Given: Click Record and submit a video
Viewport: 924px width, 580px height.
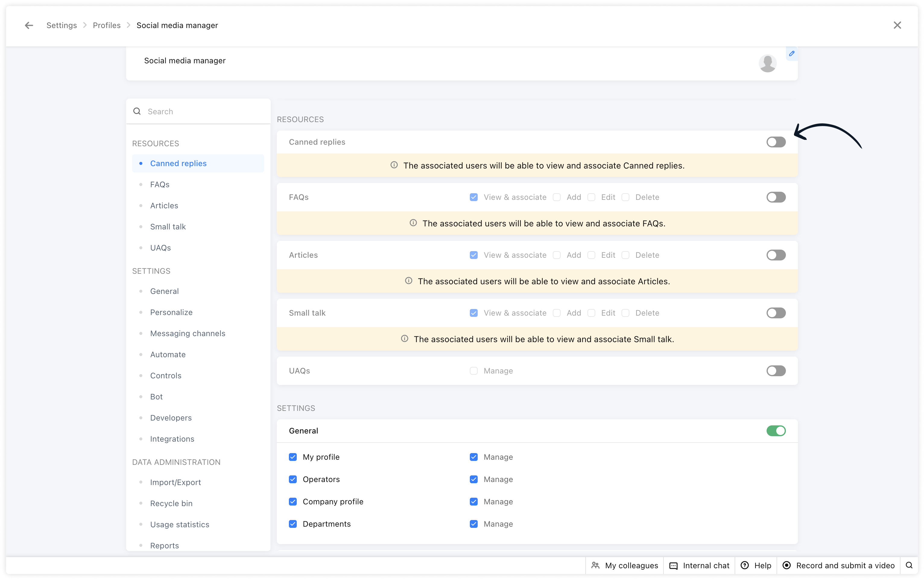Looking at the screenshot, I should (839, 566).
